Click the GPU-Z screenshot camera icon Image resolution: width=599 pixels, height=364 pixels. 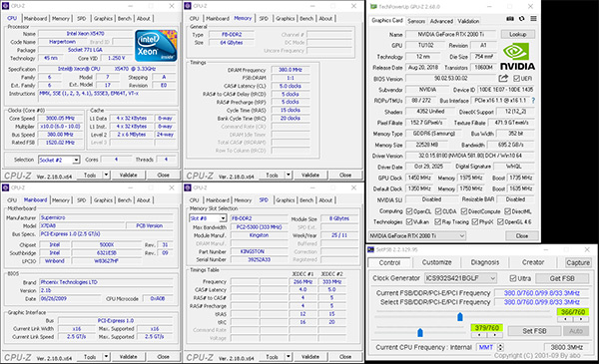point(510,19)
